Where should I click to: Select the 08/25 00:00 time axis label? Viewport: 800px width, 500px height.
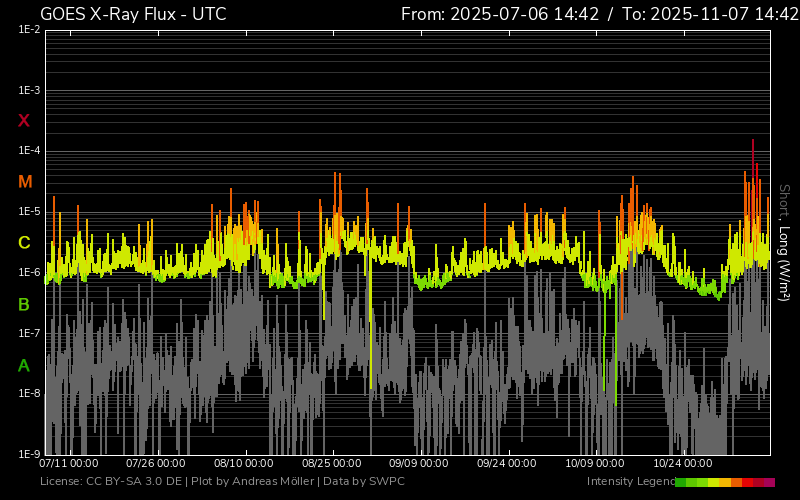332,464
